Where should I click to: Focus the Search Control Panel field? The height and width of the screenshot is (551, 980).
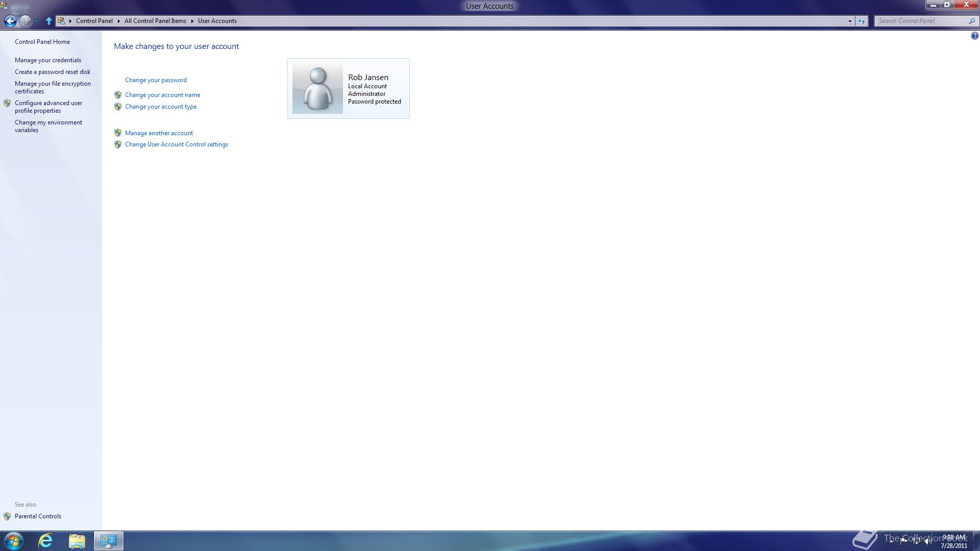point(919,21)
